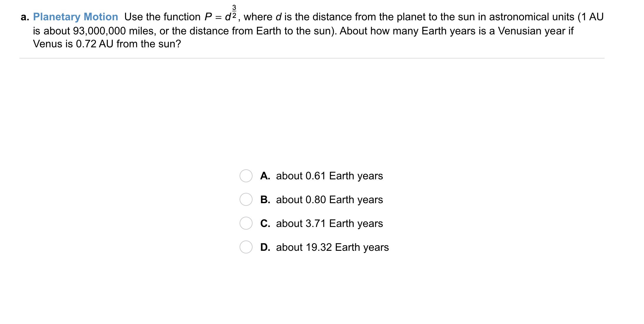Screen dimensions: 644x324
Task: Click the '(1 AU' text ending the first line
Action: point(590,17)
